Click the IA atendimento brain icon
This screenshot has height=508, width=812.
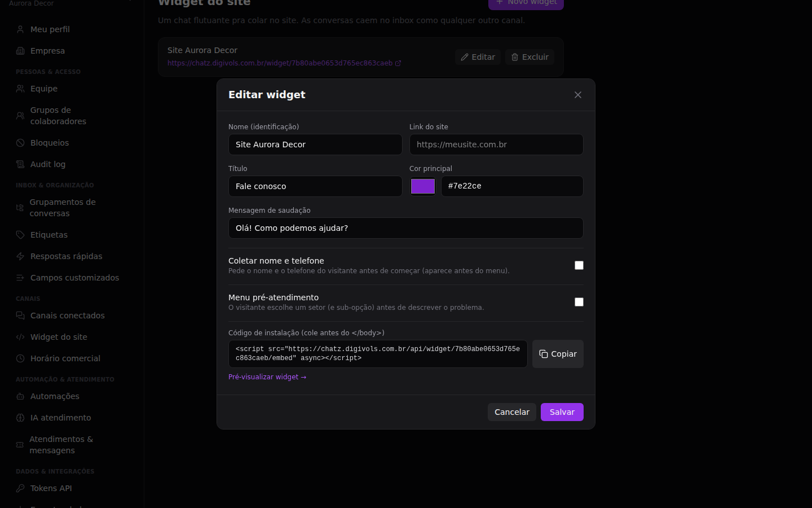click(20, 418)
